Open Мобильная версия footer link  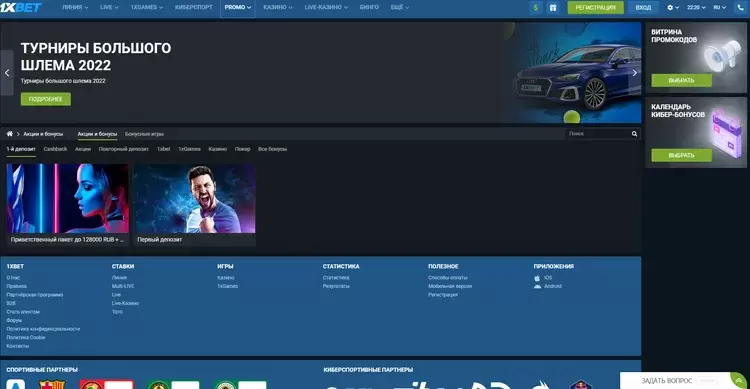coord(450,286)
